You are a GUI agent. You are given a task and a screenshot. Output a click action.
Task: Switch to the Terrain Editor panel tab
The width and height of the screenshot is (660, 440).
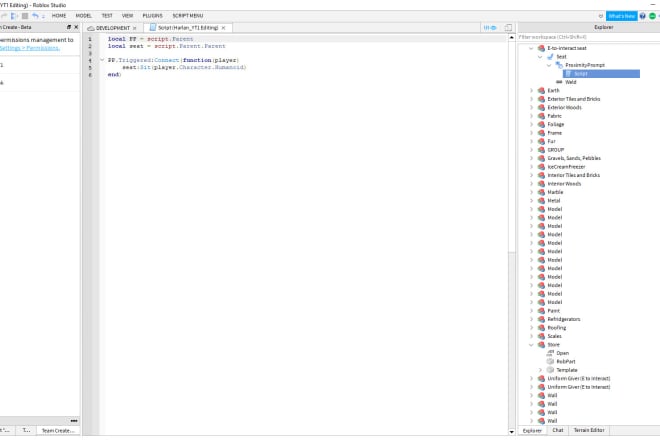pyautogui.click(x=589, y=430)
